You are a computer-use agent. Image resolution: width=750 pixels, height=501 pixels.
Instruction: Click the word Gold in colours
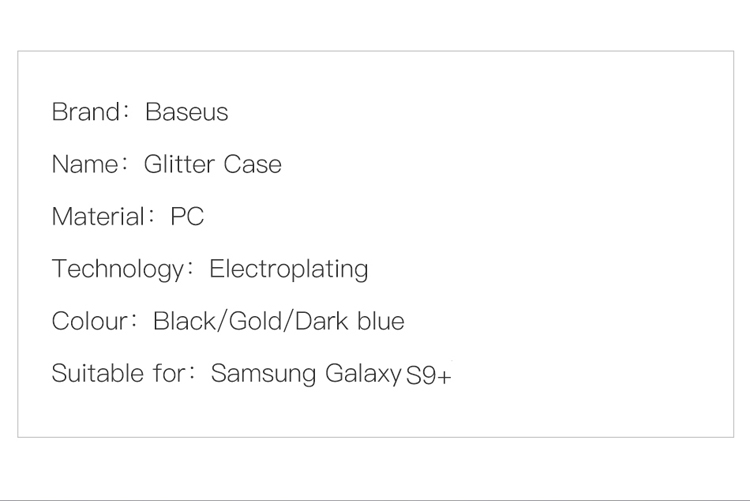(255, 321)
